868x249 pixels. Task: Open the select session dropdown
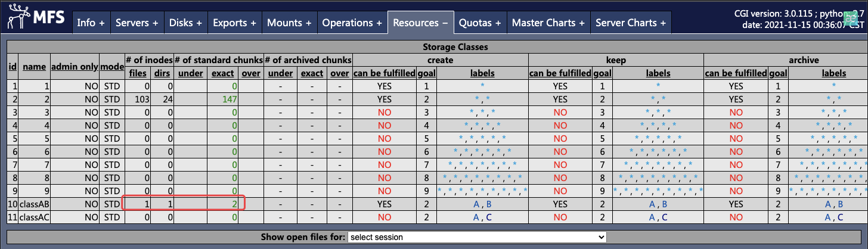(477, 237)
